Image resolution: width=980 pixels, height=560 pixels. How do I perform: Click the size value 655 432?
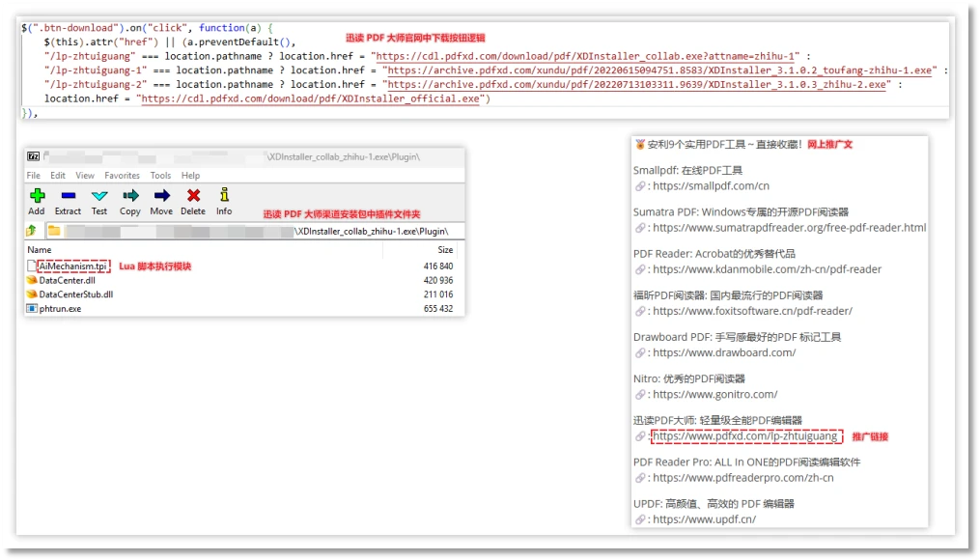click(x=438, y=308)
